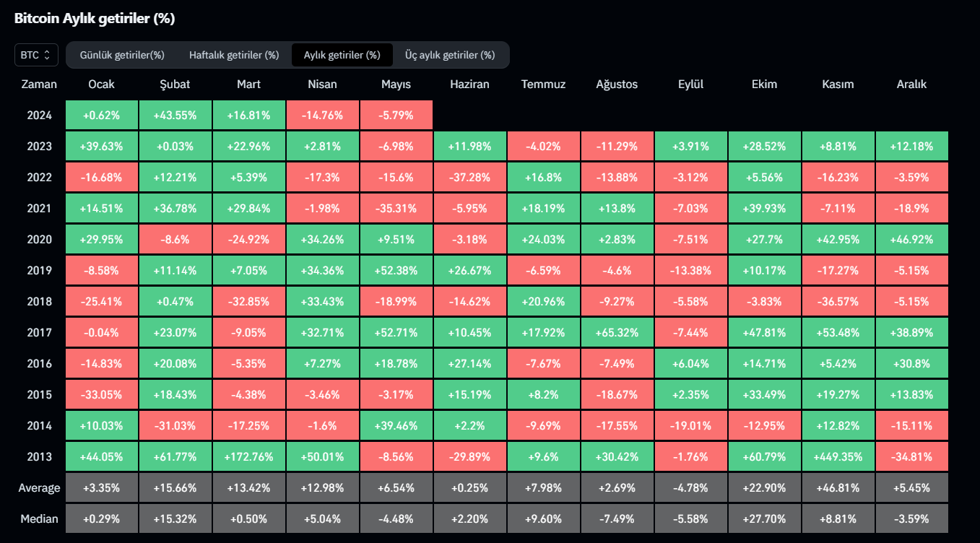This screenshot has height=543, width=980.
Task: Select the Aylık getiriler (%) tab
Action: pyautogui.click(x=342, y=55)
